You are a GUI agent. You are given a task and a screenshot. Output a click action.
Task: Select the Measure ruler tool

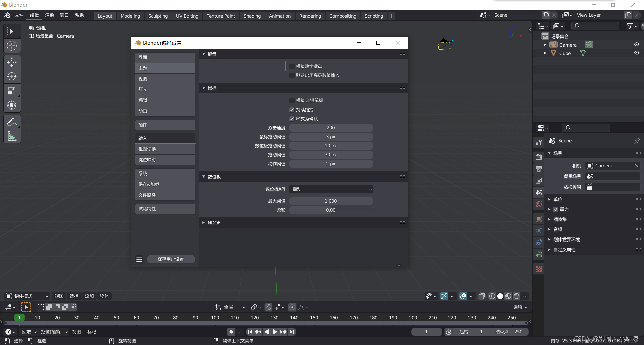click(x=12, y=136)
